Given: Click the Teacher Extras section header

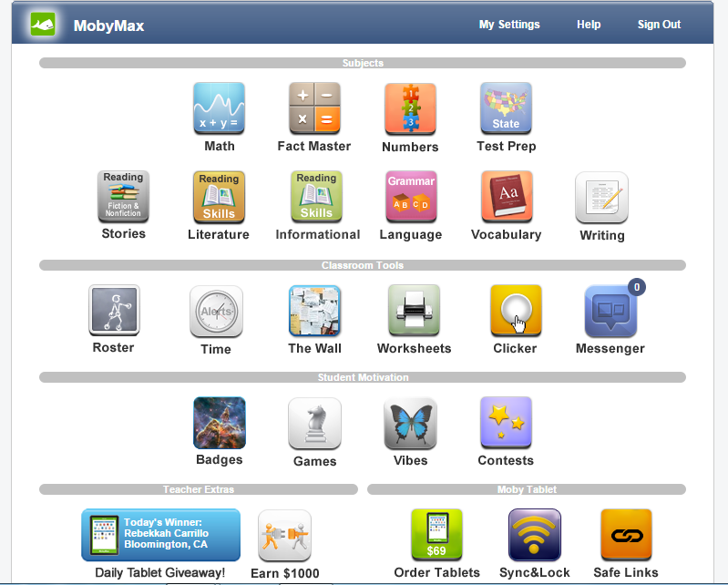Looking at the screenshot, I should (199, 489).
